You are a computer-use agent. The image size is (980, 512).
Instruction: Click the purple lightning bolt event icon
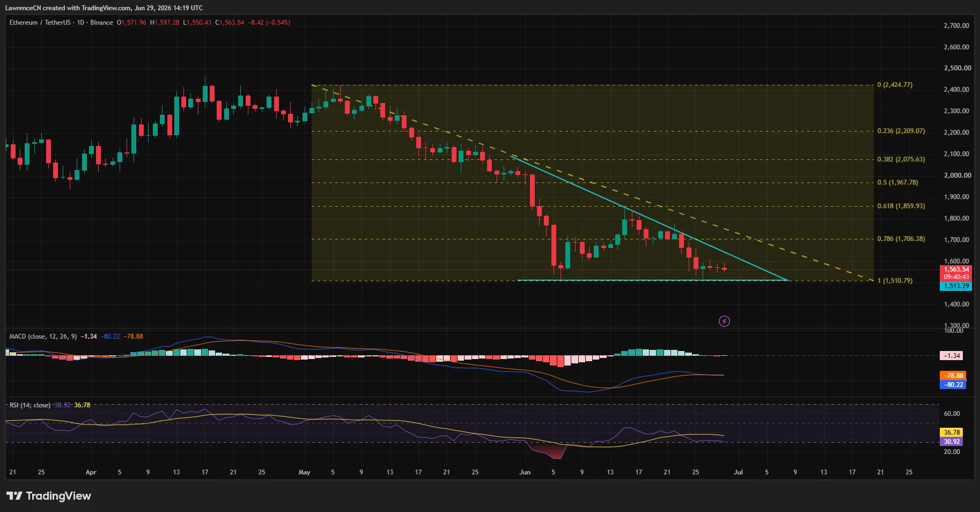(724, 321)
